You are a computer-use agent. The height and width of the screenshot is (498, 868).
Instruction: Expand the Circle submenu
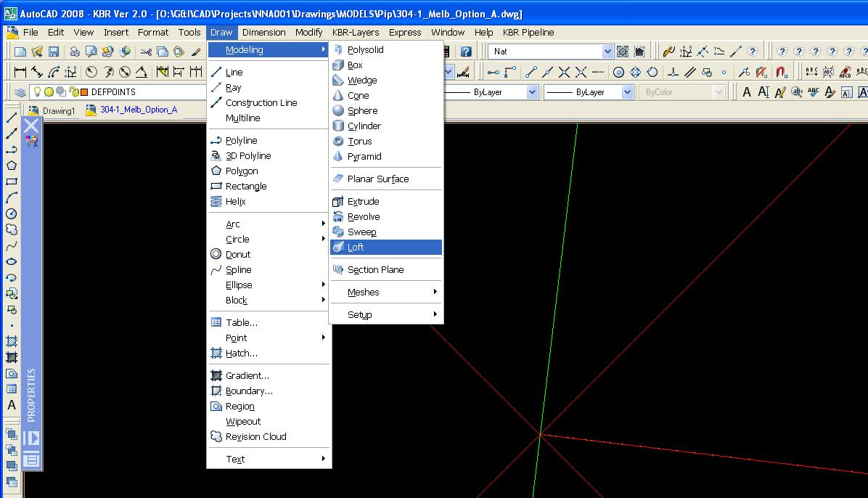[x=269, y=240]
